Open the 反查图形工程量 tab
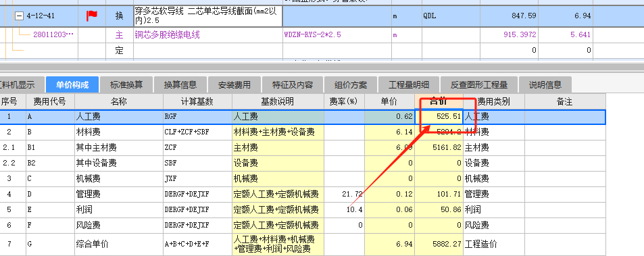The image size is (644, 256). tap(479, 85)
